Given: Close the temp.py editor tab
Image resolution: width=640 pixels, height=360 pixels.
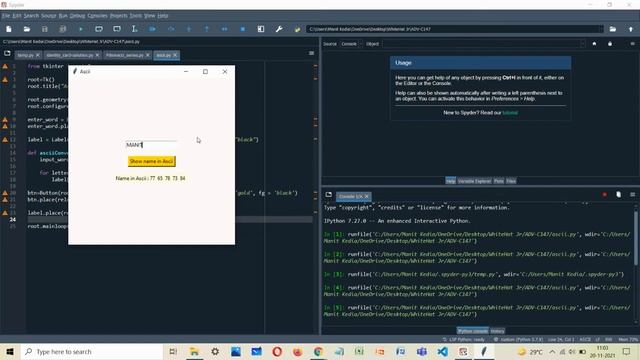Looking at the screenshot, I should pos(38,55).
